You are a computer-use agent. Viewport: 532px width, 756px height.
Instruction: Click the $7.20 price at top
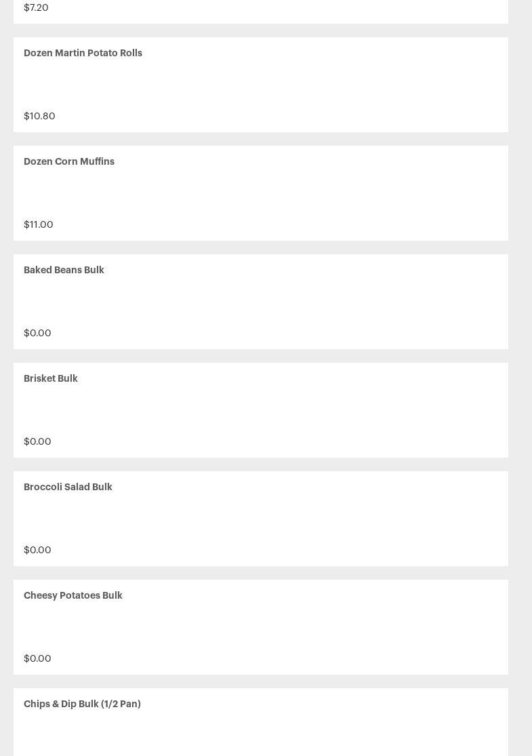36,7
